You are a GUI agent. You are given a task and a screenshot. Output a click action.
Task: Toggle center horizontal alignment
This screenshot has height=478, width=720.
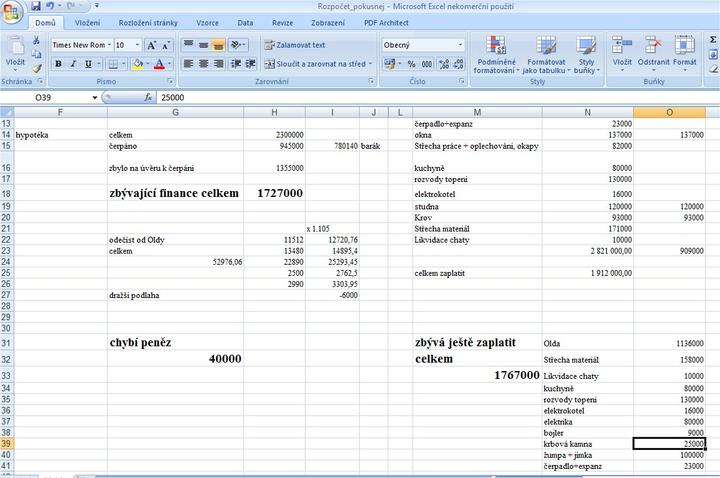pyautogui.click(x=204, y=64)
